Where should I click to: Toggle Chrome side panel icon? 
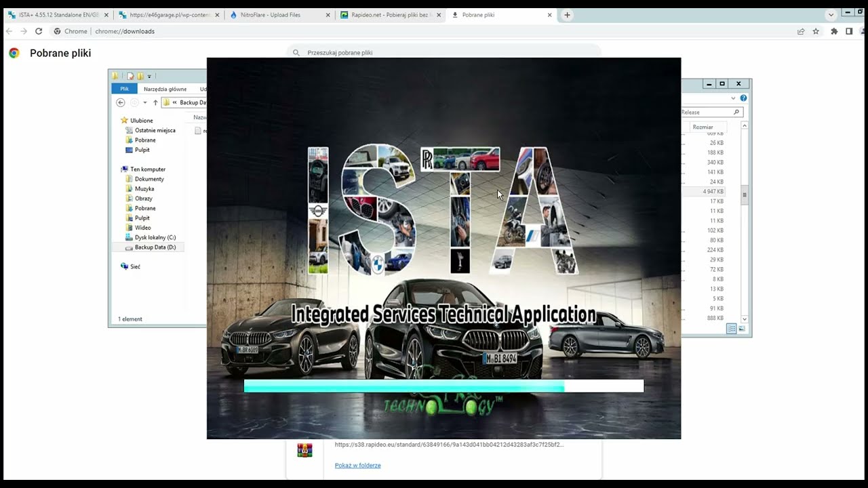(849, 31)
